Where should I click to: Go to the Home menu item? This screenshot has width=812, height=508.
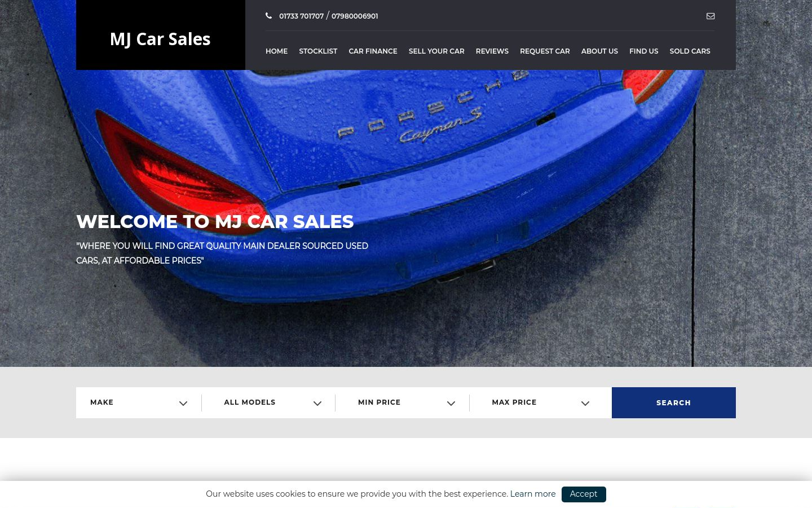pos(276,51)
